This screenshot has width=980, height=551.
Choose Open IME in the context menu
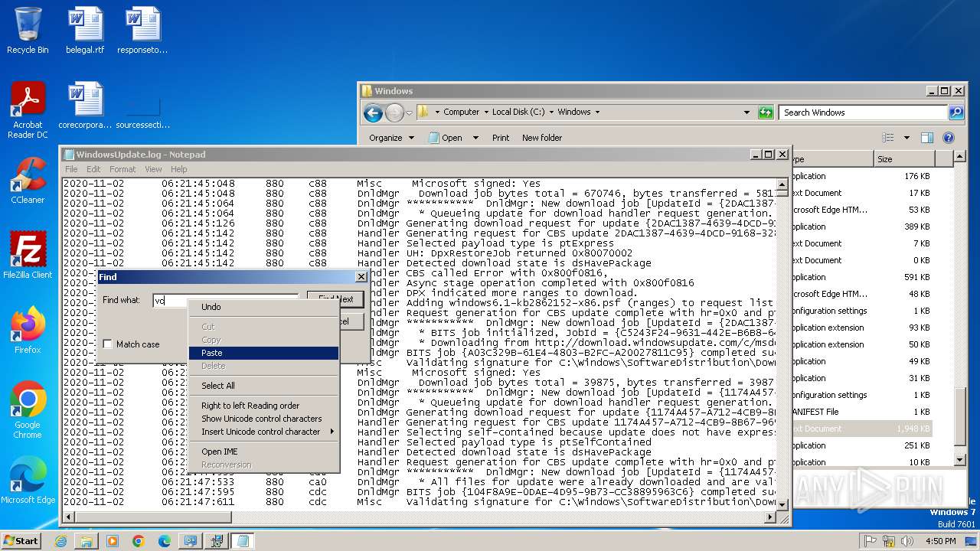[x=263, y=452]
